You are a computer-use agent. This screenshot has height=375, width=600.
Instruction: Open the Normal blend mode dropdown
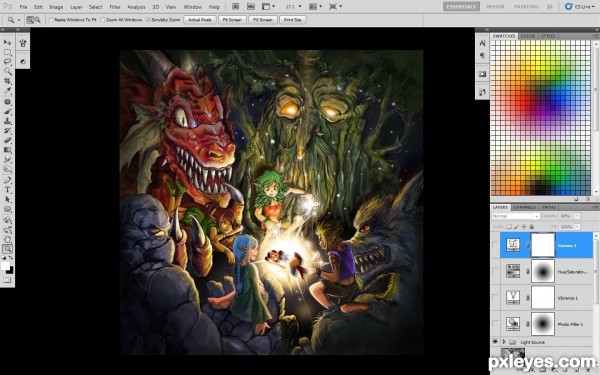click(x=515, y=216)
